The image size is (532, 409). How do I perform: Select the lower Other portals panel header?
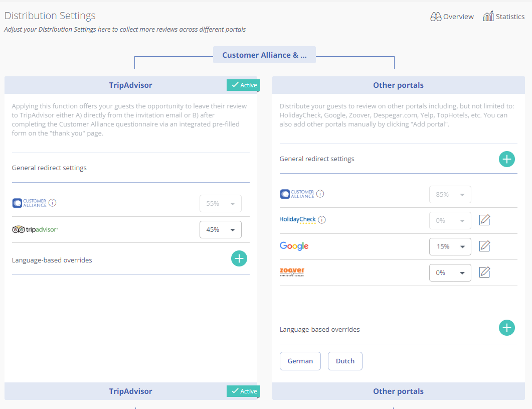tap(398, 391)
